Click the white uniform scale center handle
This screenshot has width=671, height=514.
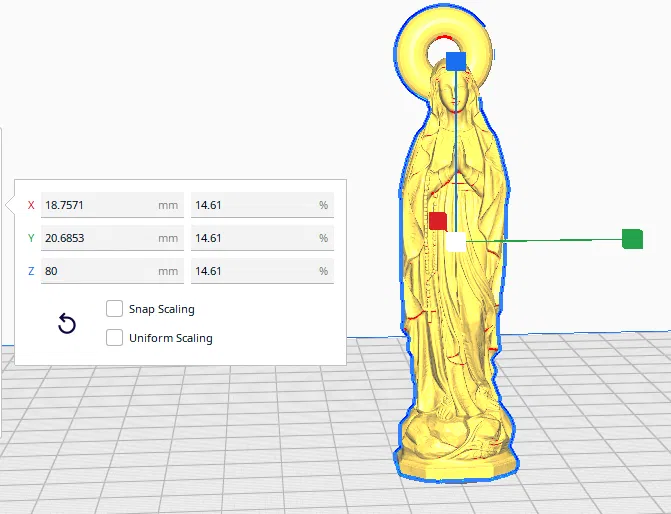(x=456, y=242)
